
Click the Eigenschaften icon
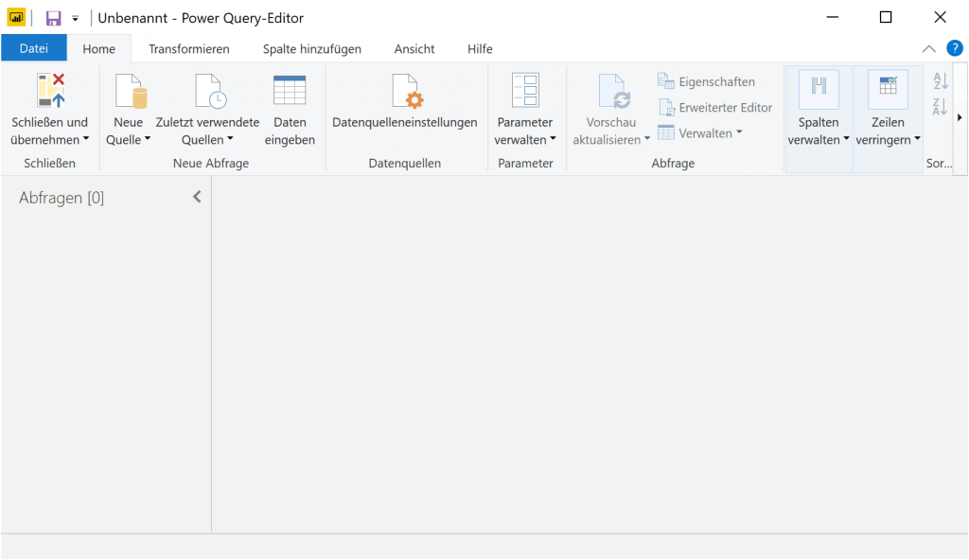[665, 81]
